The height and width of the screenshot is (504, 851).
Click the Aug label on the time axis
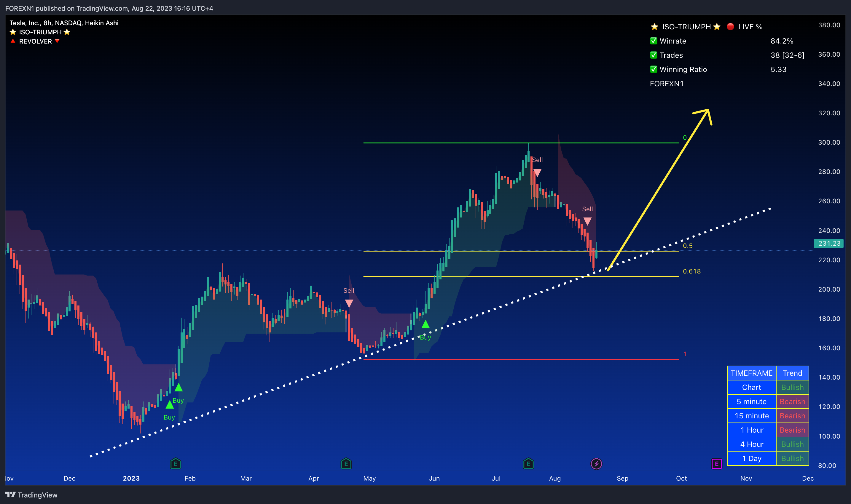pyautogui.click(x=555, y=478)
